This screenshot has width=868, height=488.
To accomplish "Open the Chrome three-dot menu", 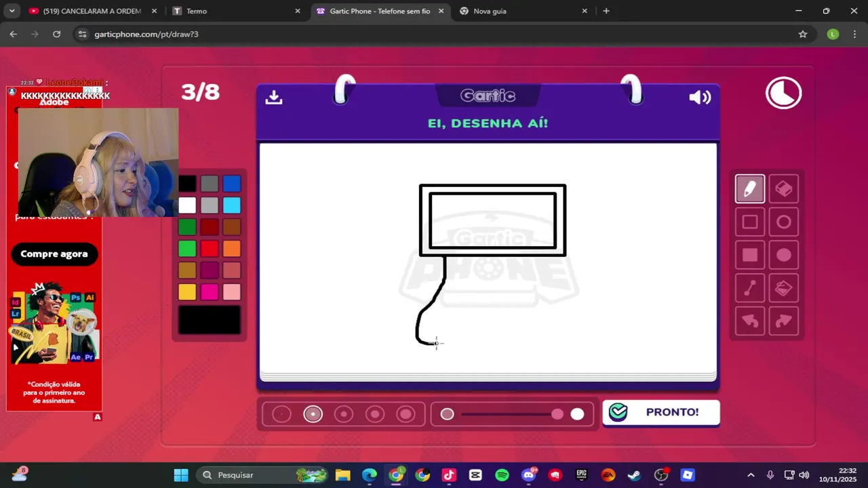I will click(x=854, y=34).
